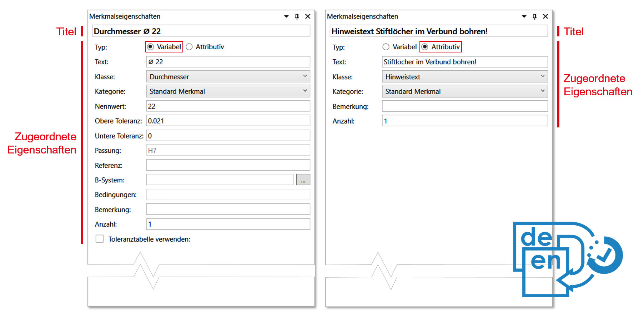Close the right Merkmalseigenschaften panel
Viewport: 644px width, 318px height.
[x=545, y=16]
